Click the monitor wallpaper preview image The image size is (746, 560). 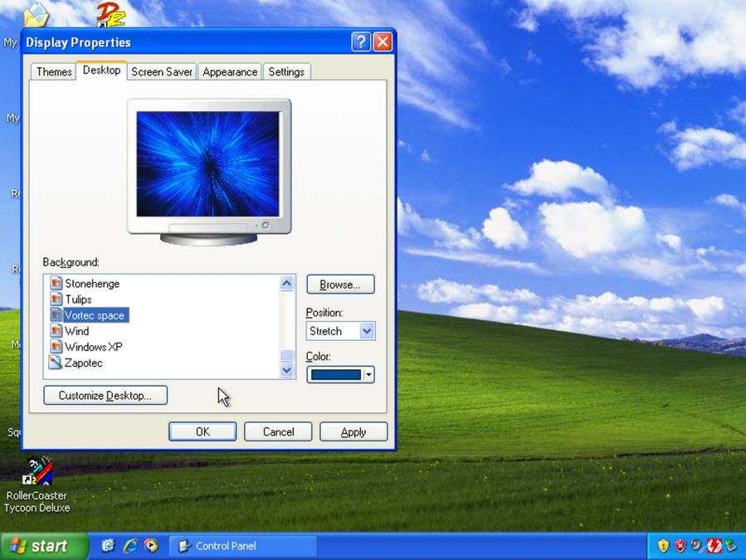[x=208, y=164]
